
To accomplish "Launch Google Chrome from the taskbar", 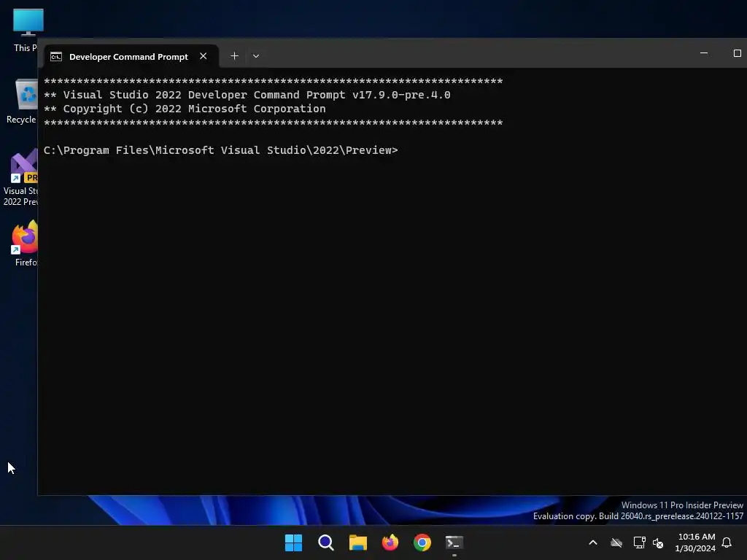I will coord(422,542).
